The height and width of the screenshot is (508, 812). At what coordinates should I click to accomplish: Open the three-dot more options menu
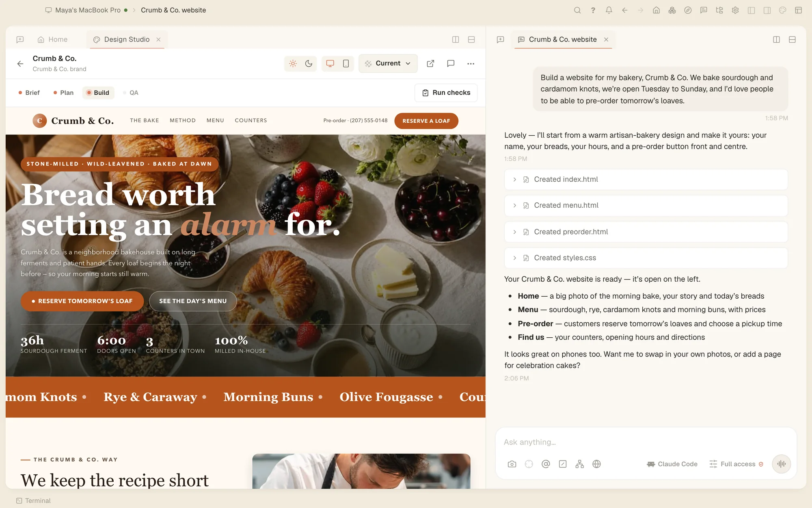[471, 63]
